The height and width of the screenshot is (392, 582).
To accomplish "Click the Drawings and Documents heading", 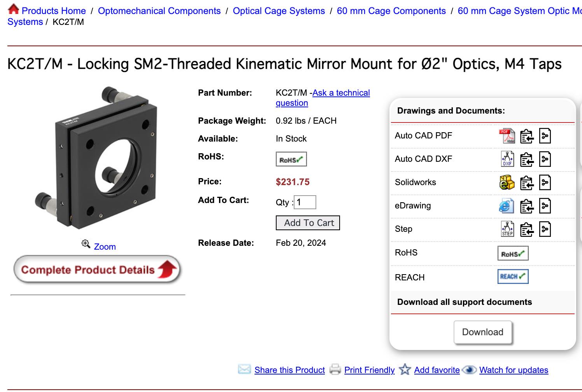I will (451, 111).
